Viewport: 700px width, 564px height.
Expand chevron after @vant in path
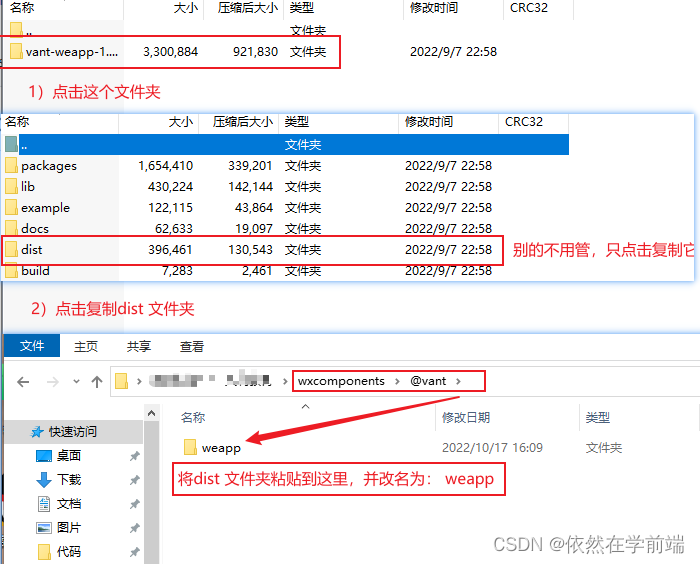point(458,381)
